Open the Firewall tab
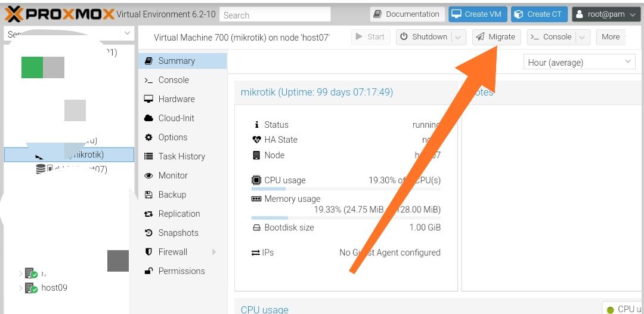This screenshot has height=314, width=644. pos(183,252)
